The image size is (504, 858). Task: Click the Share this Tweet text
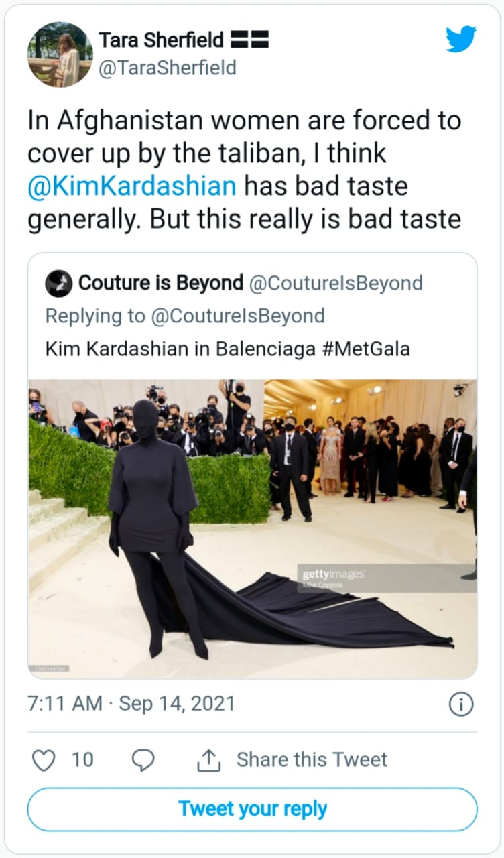[312, 759]
